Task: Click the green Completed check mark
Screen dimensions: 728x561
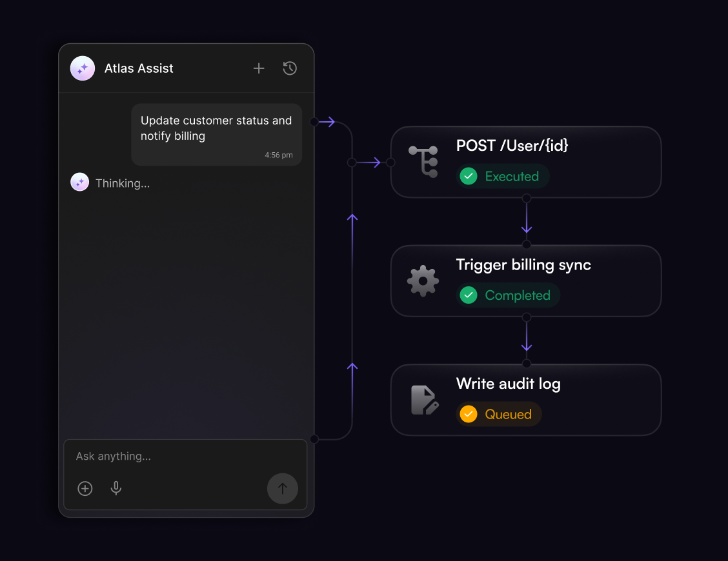Action: pyautogui.click(x=469, y=295)
